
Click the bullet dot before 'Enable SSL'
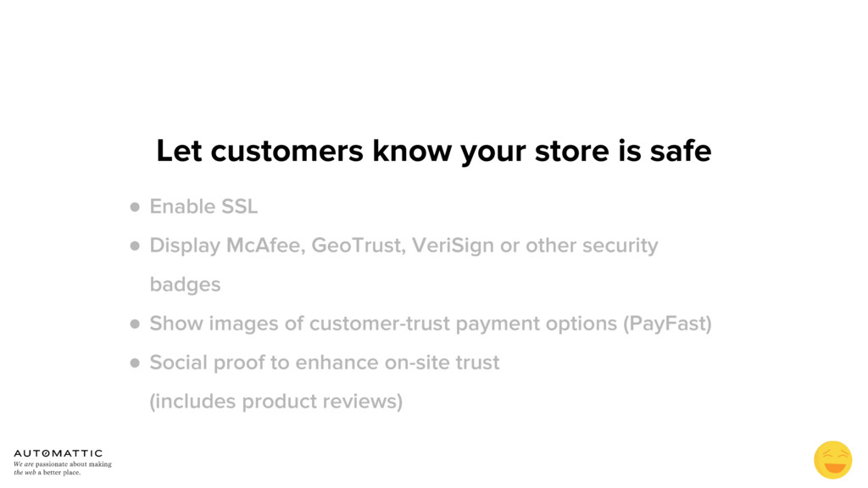point(135,207)
